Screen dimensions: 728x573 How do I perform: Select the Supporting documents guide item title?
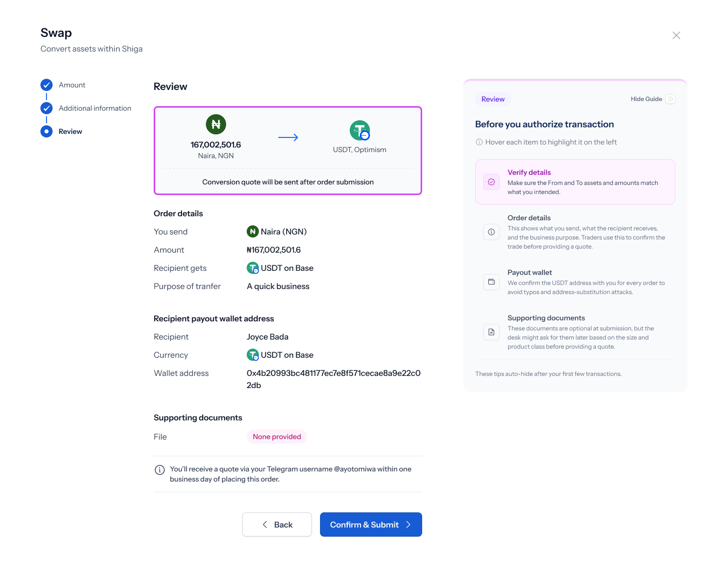(x=546, y=318)
